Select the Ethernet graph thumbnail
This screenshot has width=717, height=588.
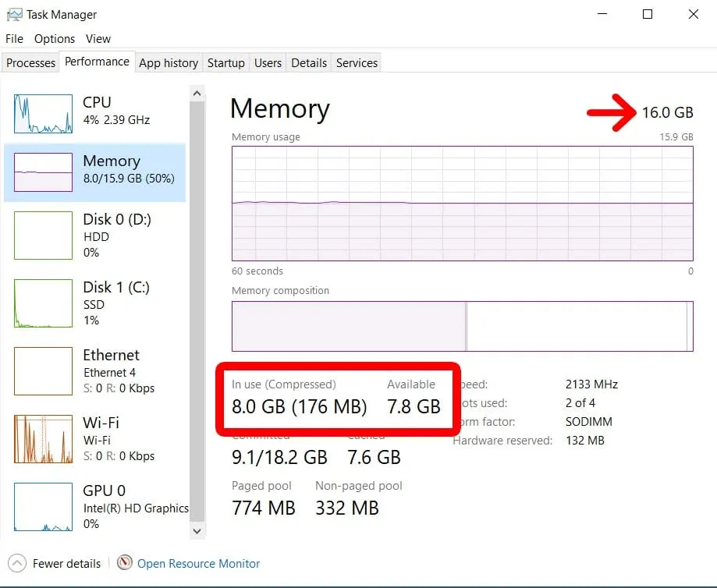point(44,371)
